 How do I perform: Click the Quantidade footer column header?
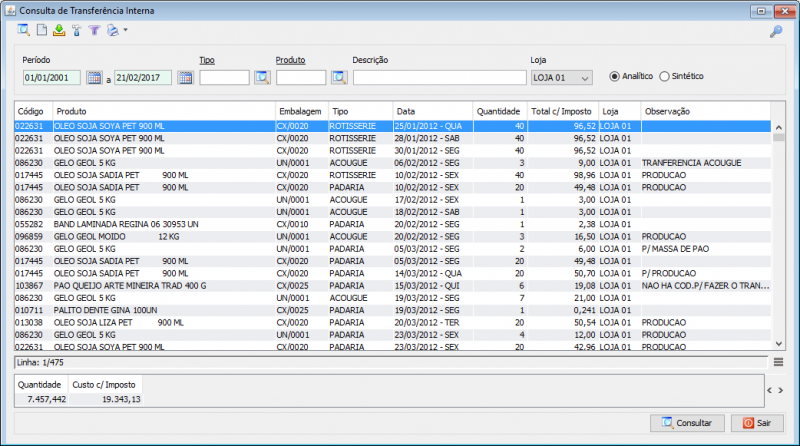(x=39, y=385)
